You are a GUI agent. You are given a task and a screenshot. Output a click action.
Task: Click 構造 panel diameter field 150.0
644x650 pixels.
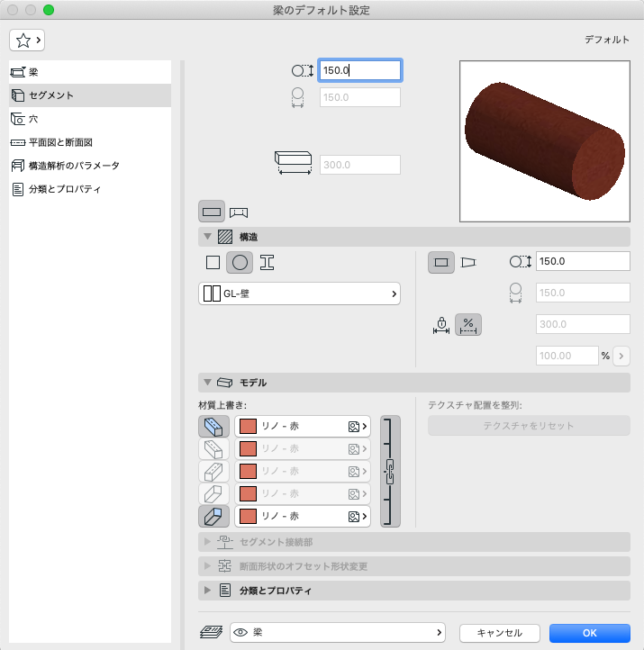pos(583,261)
